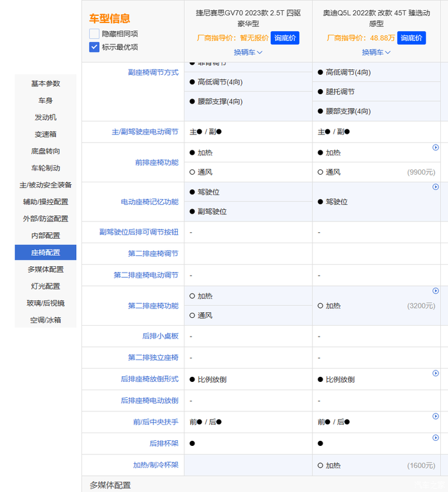Play video for Audi Q5L 电动座椅记忆功能 row
This screenshot has width=448, height=492.
tap(436, 187)
